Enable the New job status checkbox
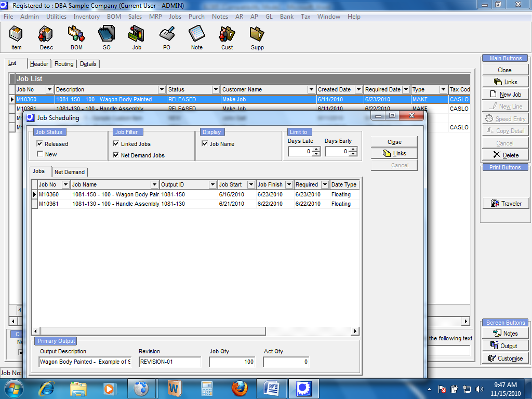This screenshot has height=399, width=532. (x=39, y=154)
